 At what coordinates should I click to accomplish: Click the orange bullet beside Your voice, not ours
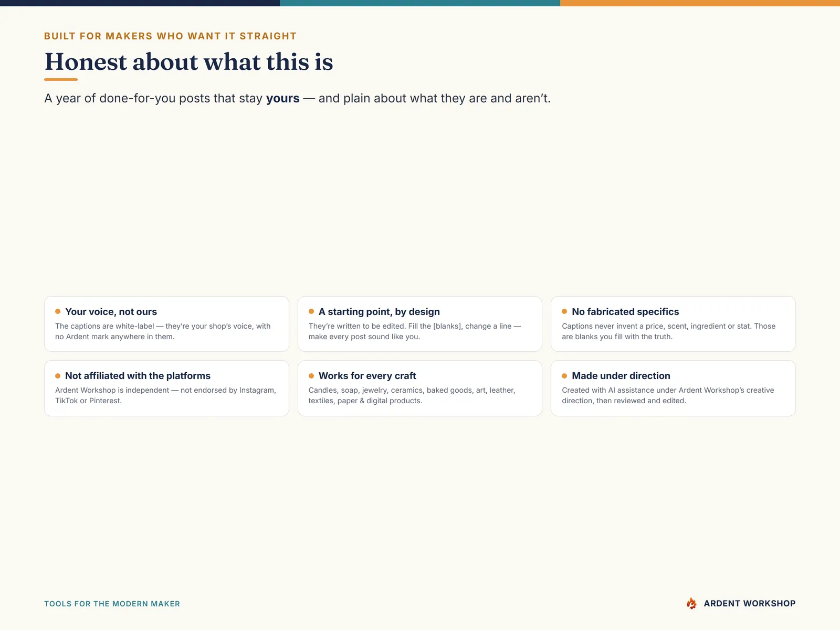(58, 311)
